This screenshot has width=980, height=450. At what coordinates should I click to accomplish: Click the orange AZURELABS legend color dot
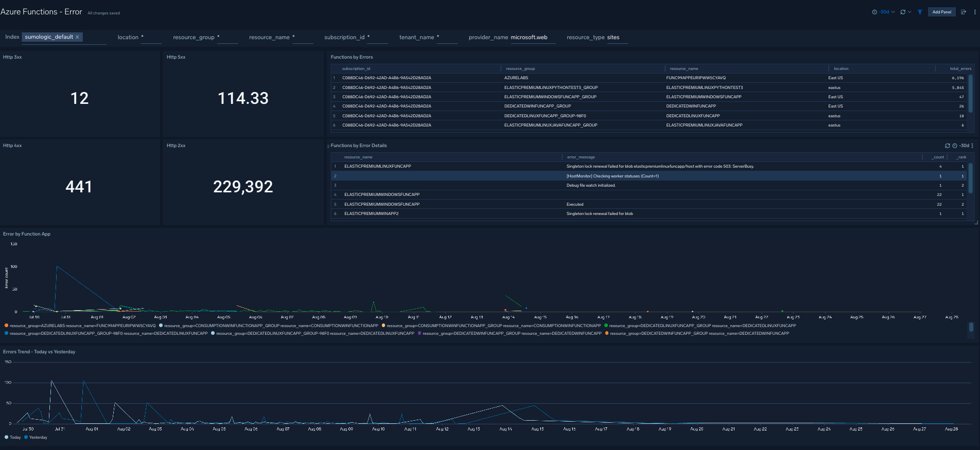click(6, 326)
